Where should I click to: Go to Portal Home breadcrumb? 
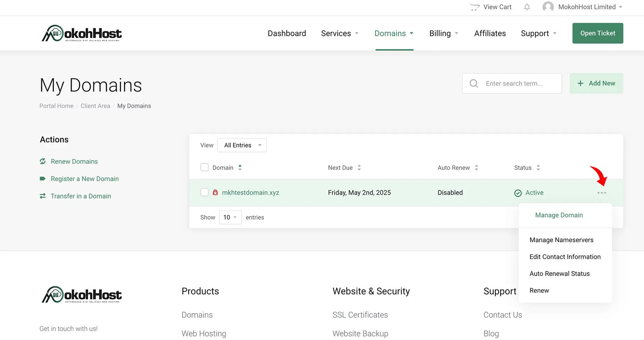pos(56,106)
